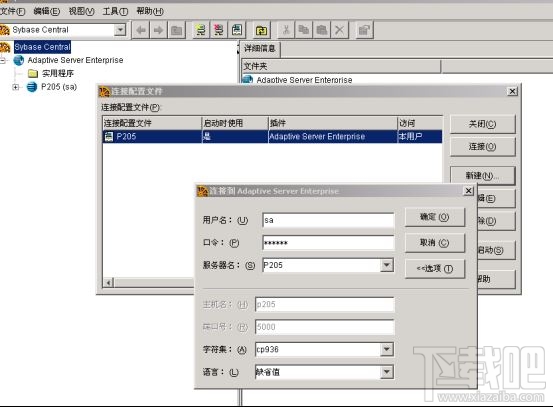Open the 语言 缺省值 dropdown arrow
553x407 pixels.
387,372
